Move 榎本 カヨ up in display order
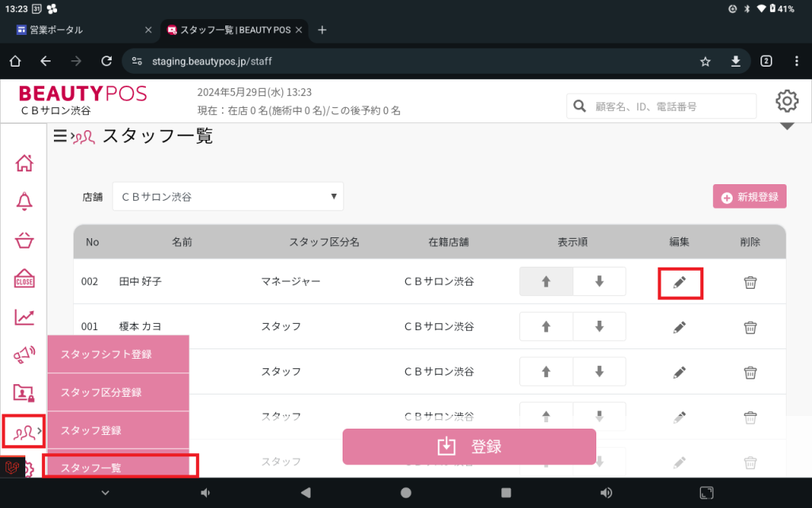This screenshot has width=812, height=508. point(546,327)
